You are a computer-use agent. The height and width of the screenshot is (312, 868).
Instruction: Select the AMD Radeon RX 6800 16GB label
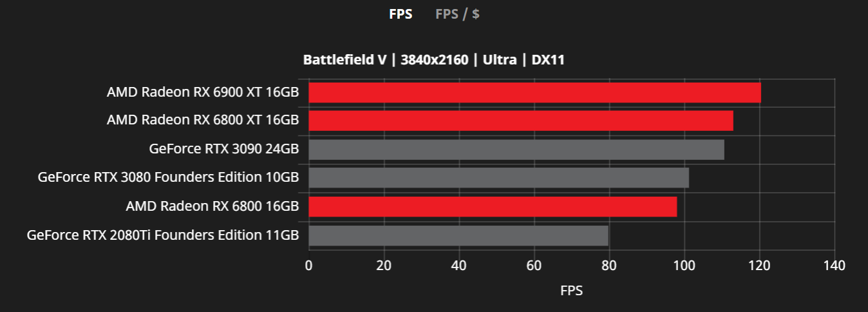click(212, 207)
